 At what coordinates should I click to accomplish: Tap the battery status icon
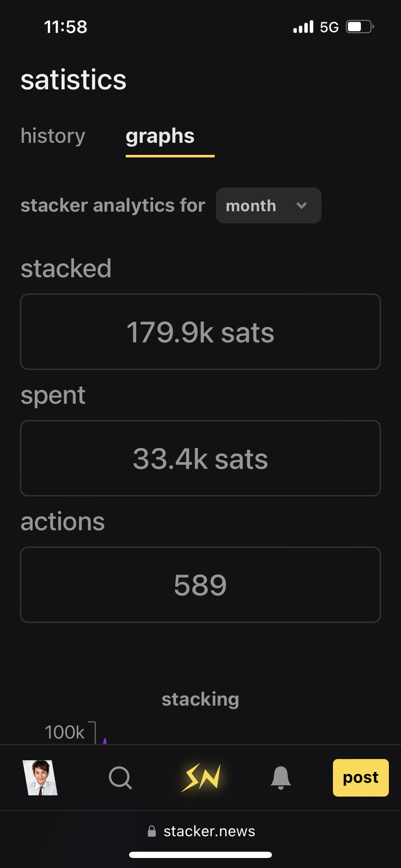pyautogui.click(x=359, y=27)
